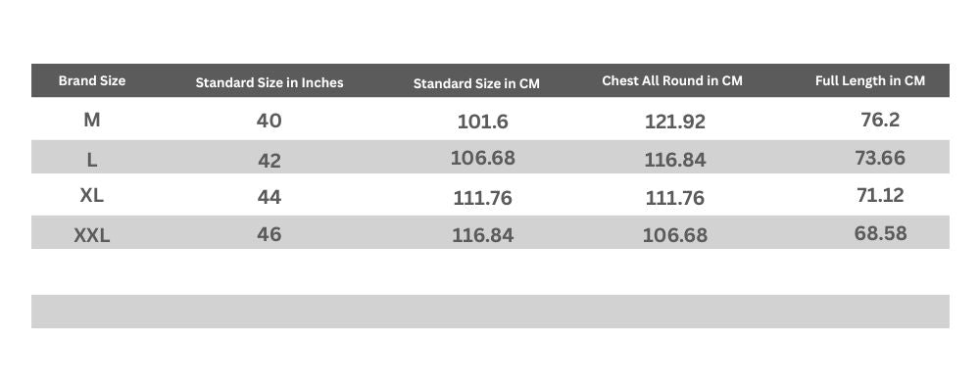Select the 46 inches value

269,235
